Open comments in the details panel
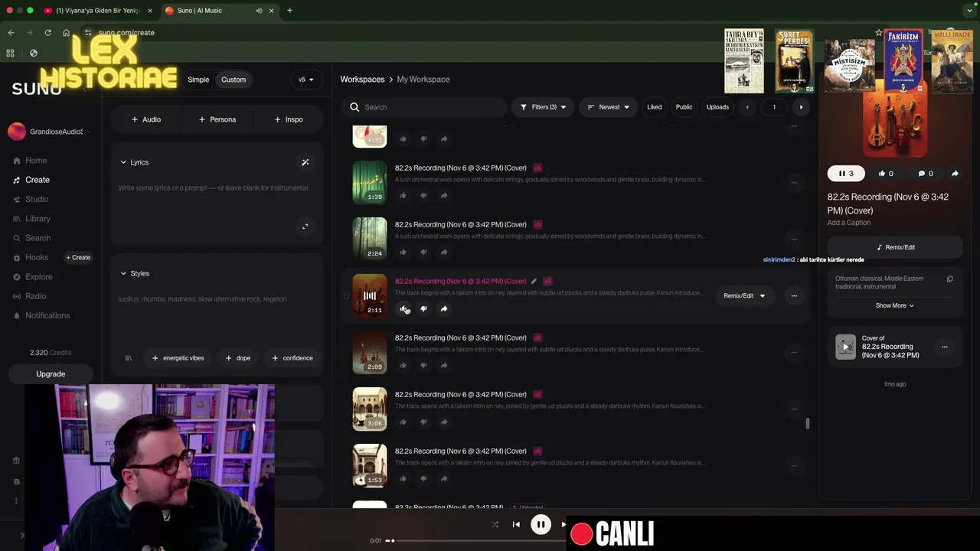Viewport: 980px width, 551px height. 926,174
